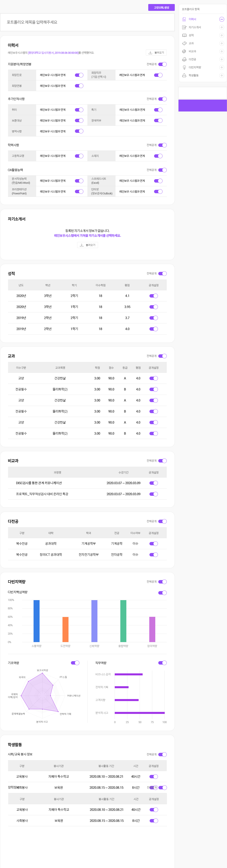Click download icon under 자기소개서 empty message
Viewport: 227px width, 868px height.
click(82, 245)
